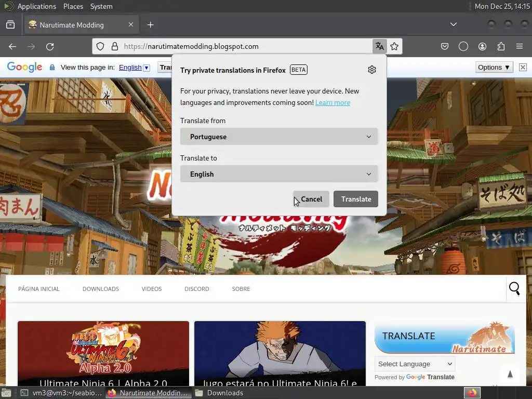Expand the Translate from Portuguese dropdown
The width and height of the screenshot is (532, 399).
pyautogui.click(x=279, y=137)
